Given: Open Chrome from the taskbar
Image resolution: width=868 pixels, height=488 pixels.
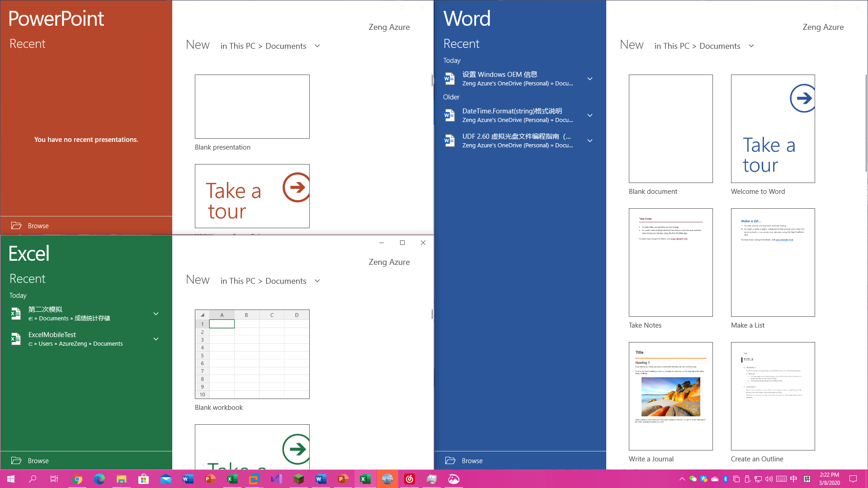Looking at the screenshot, I should point(77,479).
